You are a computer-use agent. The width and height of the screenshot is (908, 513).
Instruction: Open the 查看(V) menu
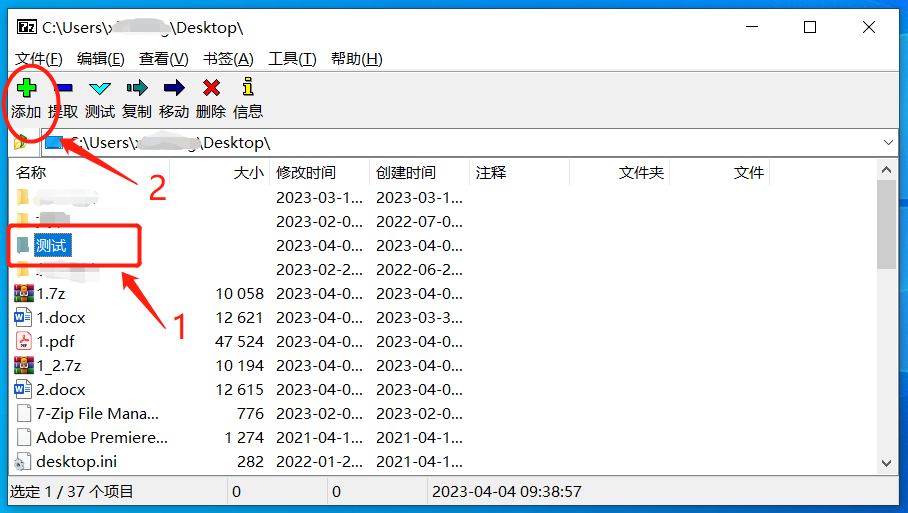point(164,59)
